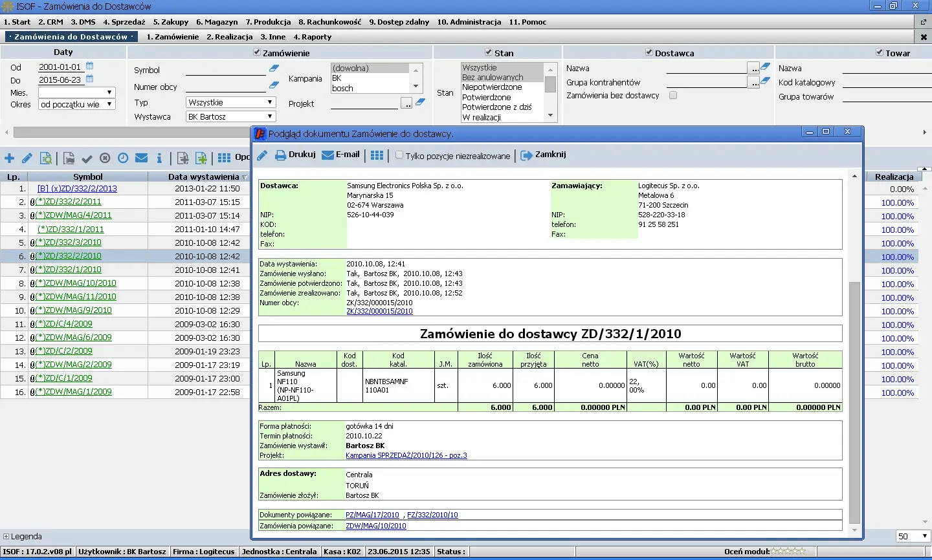This screenshot has height=560, width=932.
Task: Click the pencil edit icon in preview window
Action: click(262, 155)
